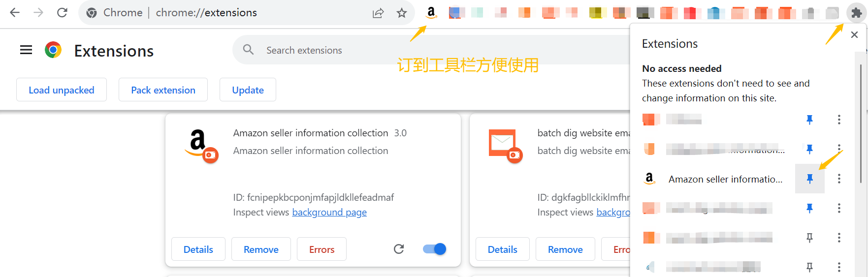Click the browser forward arrow
This screenshot has width=868, height=277.
pos(38,13)
